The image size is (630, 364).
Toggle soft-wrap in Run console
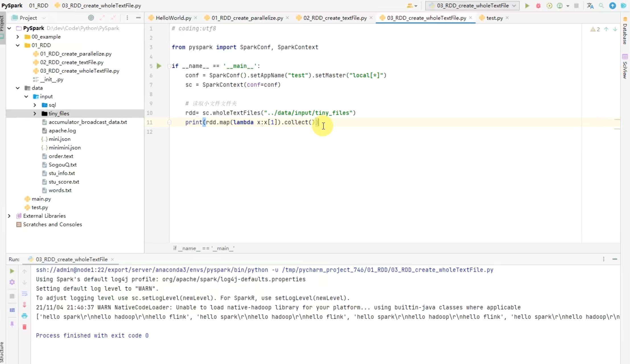pos(24,294)
